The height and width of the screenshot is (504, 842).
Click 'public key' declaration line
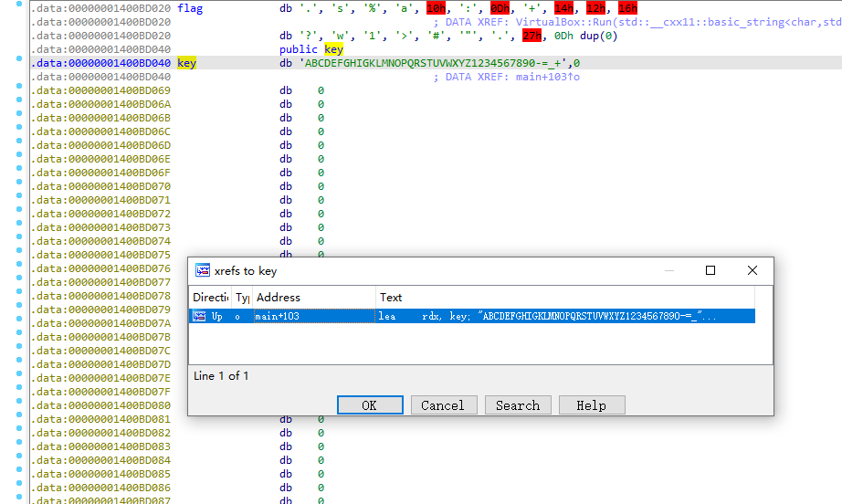(x=310, y=49)
